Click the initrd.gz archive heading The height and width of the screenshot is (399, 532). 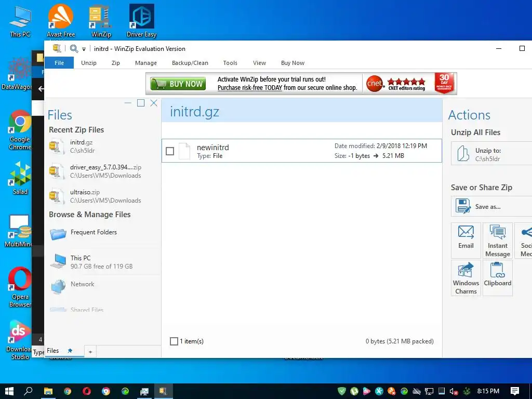click(x=194, y=112)
